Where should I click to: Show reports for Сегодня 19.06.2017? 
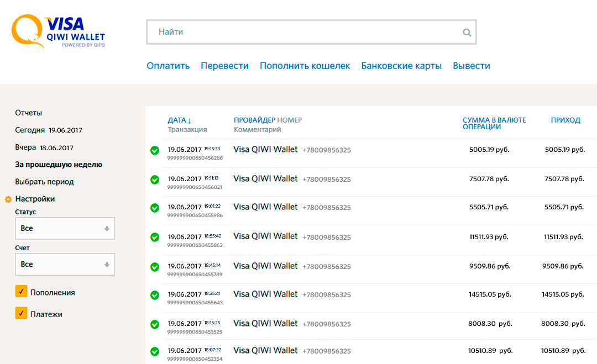click(49, 130)
